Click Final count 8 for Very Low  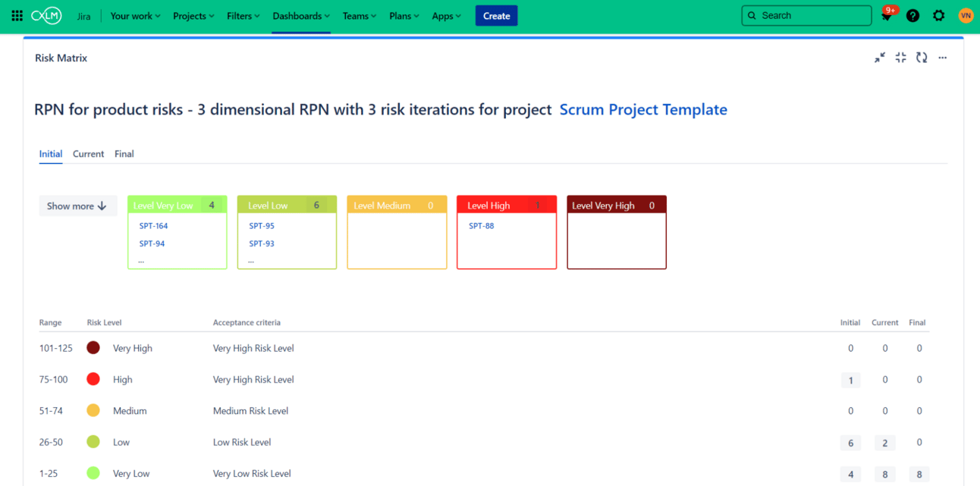[x=919, y=474]
